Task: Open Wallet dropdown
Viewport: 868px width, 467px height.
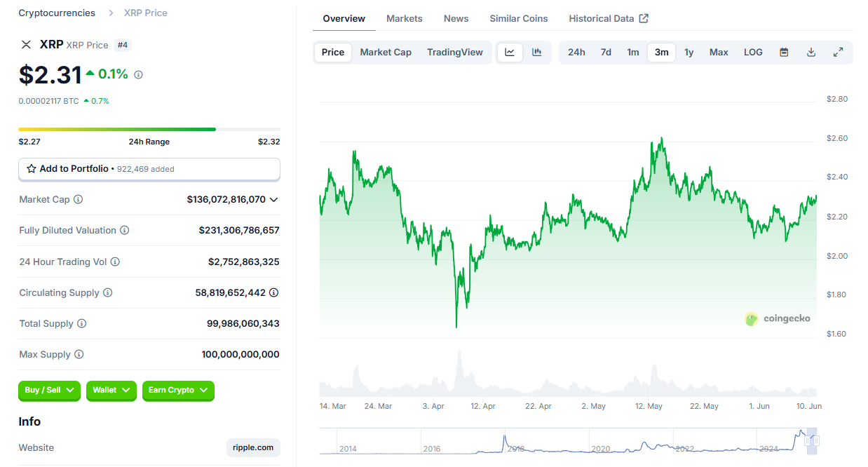Action: click(x=111, y=391)
